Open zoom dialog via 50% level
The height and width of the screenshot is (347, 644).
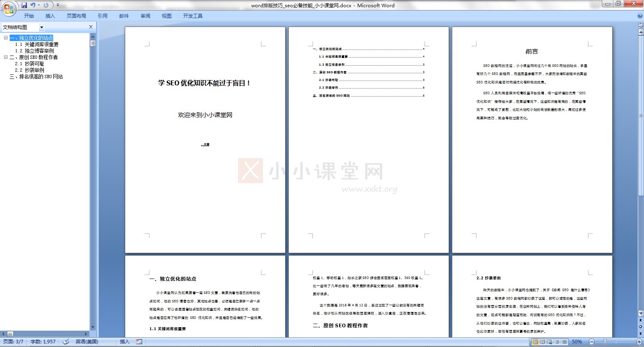pyautogui.click(x=577, y=342)
